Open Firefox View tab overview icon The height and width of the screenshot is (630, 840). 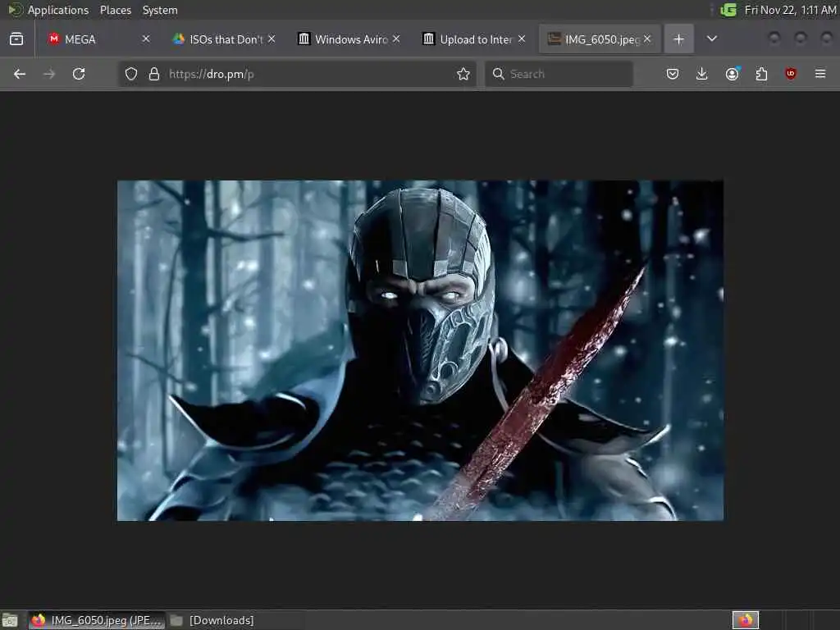[16, 39]
